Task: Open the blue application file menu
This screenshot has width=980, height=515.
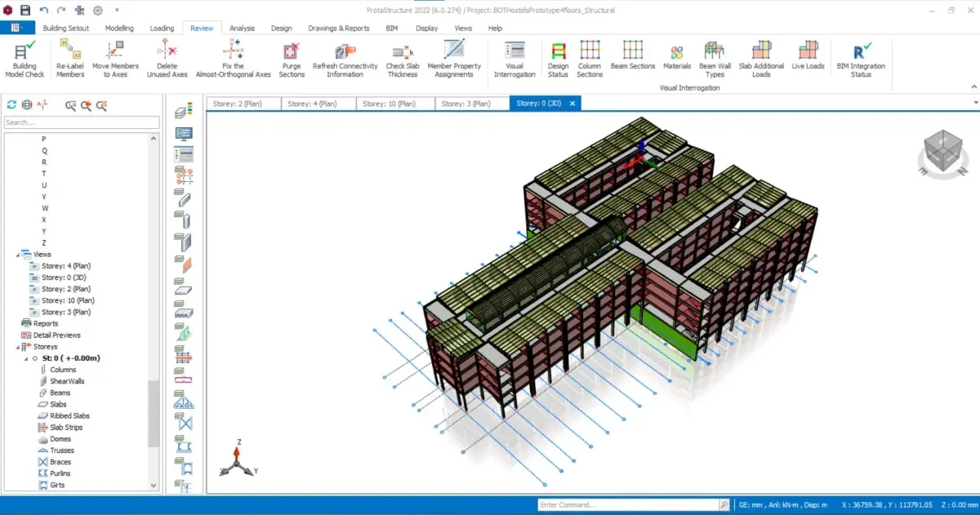Action: click(x=16, y=28)
